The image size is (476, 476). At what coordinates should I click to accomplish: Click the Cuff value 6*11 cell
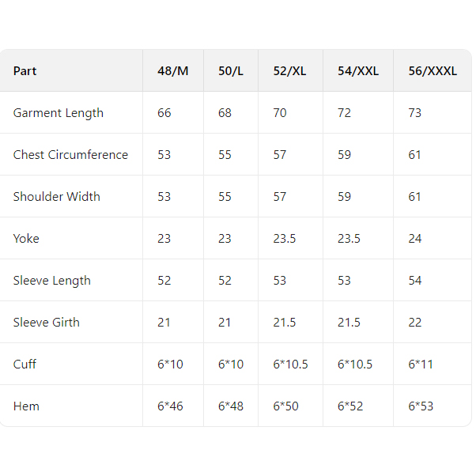point(420,365)
